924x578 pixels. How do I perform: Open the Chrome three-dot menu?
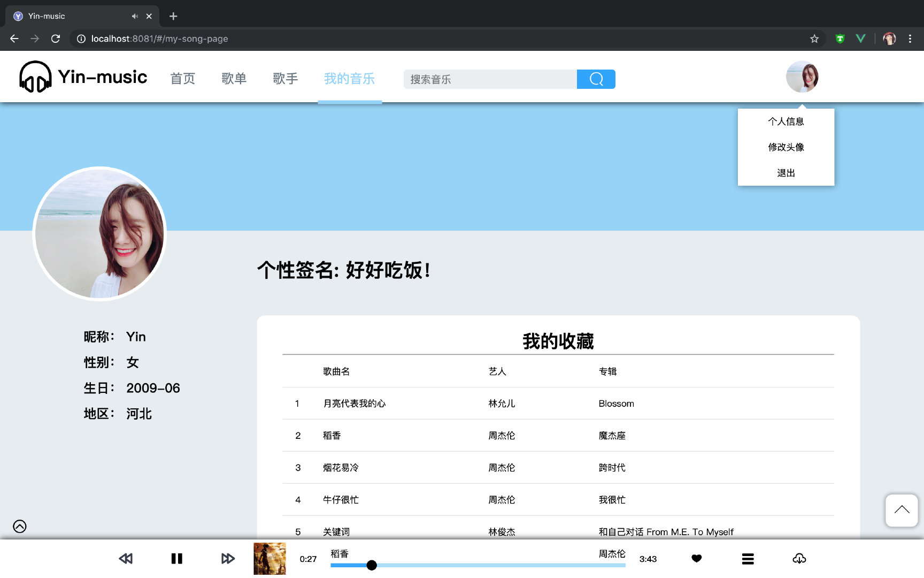tap(910, 39)
